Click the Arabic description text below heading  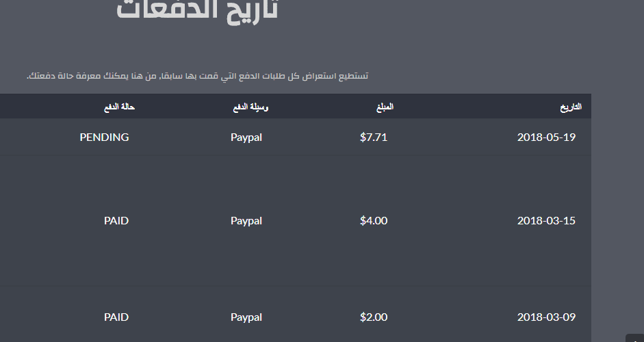click(198, 76)
